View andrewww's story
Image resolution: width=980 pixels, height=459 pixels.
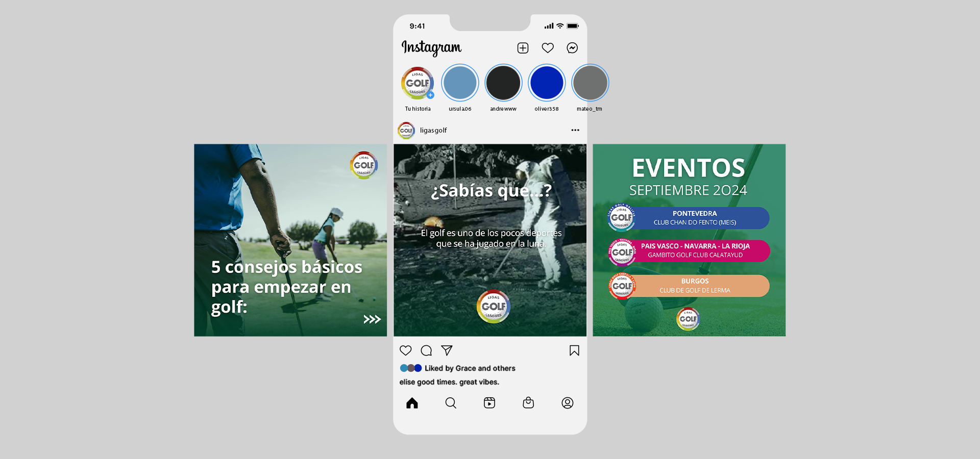pyautogui.click(x=503, y=83)
